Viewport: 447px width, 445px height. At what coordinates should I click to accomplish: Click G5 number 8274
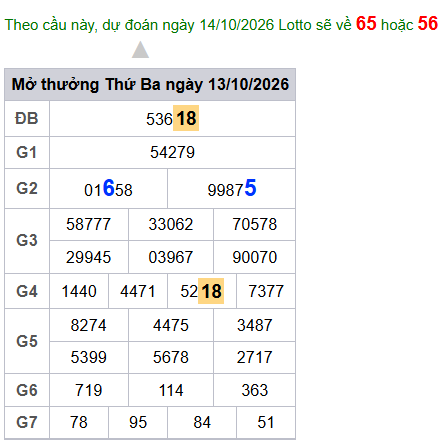click(88, 325)
